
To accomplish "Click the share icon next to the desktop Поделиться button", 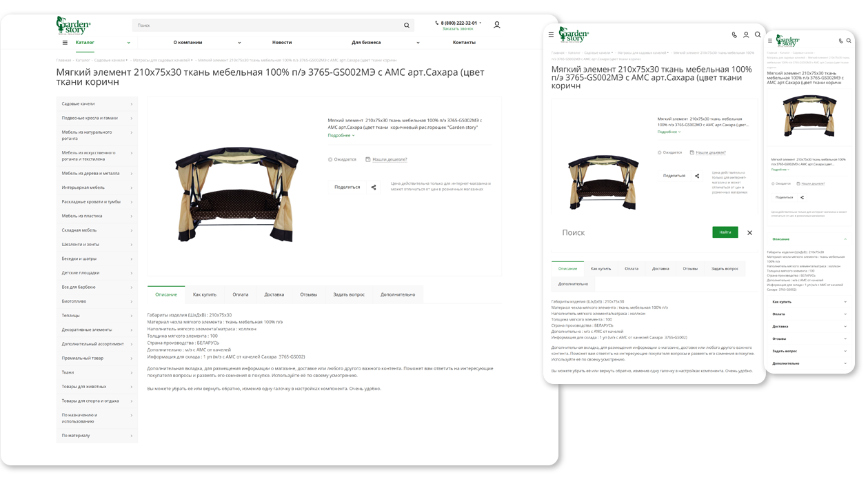I will (374, 187).
